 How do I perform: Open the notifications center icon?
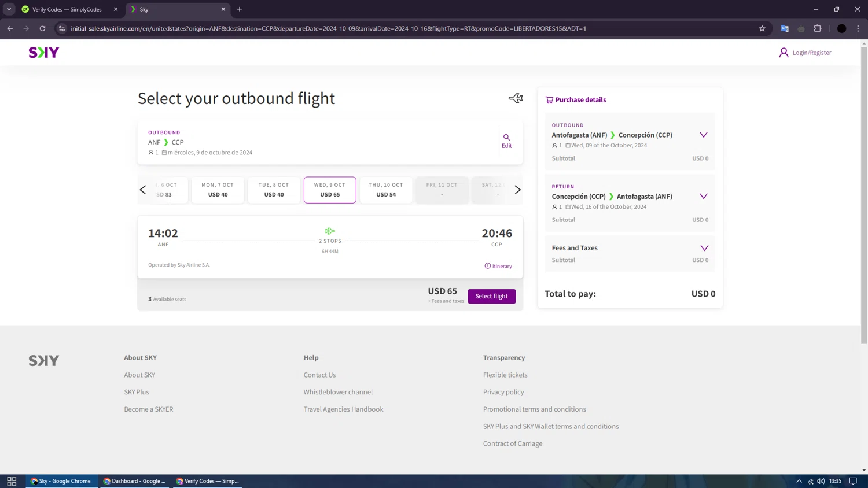point(854,481)
